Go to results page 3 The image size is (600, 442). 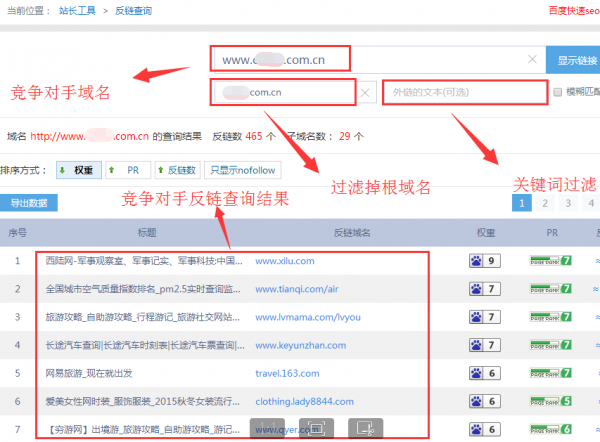570,203
